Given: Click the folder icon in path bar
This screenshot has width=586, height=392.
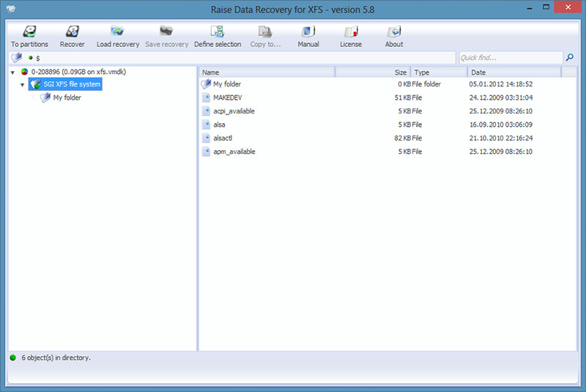Looking at the screenshot, I should point(17,58).
